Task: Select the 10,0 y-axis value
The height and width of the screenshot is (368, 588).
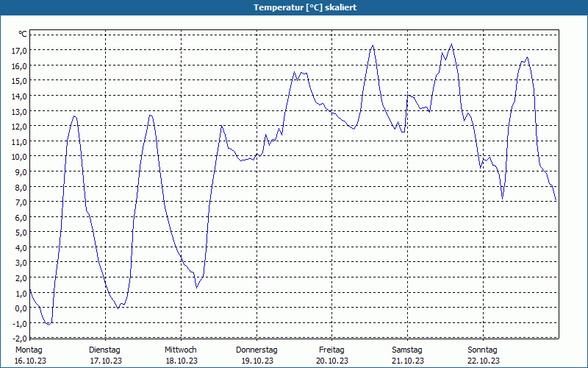Action: (x=19, y=157)
